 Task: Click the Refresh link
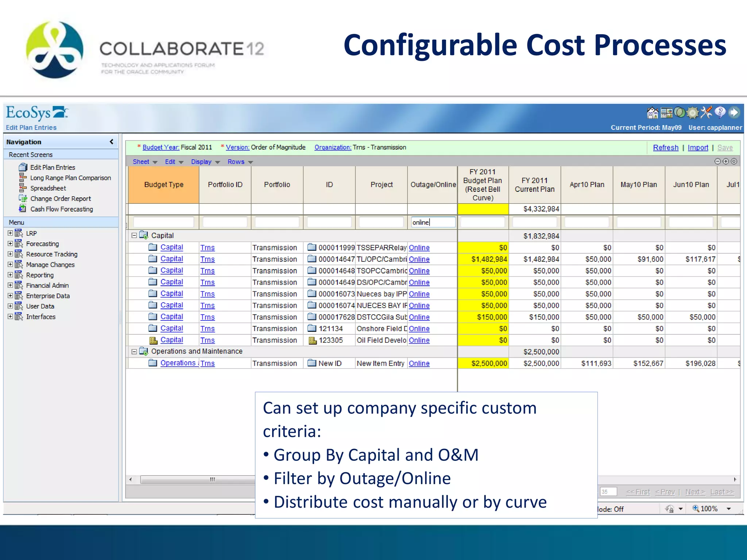point(666,147)
